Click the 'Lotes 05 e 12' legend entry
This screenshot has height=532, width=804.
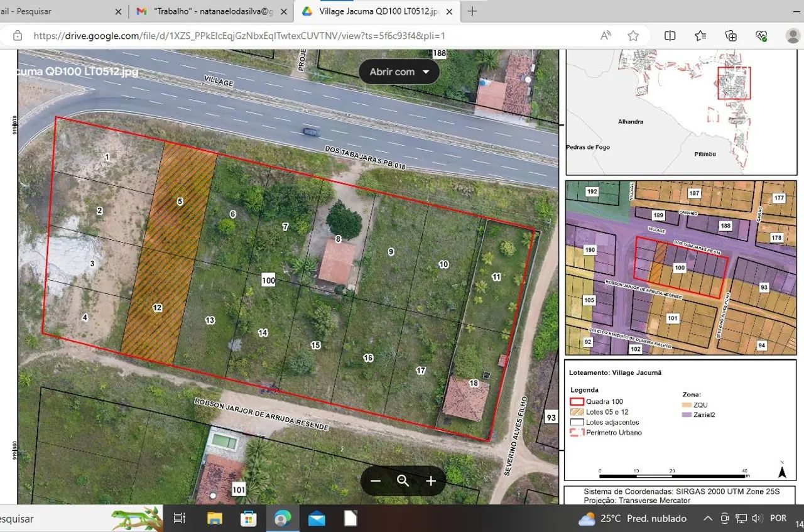pyautogui.click(x=599, y=412)
